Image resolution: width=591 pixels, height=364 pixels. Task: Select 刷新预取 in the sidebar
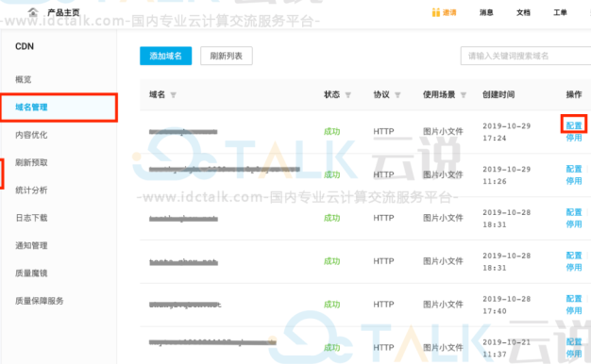31,162
